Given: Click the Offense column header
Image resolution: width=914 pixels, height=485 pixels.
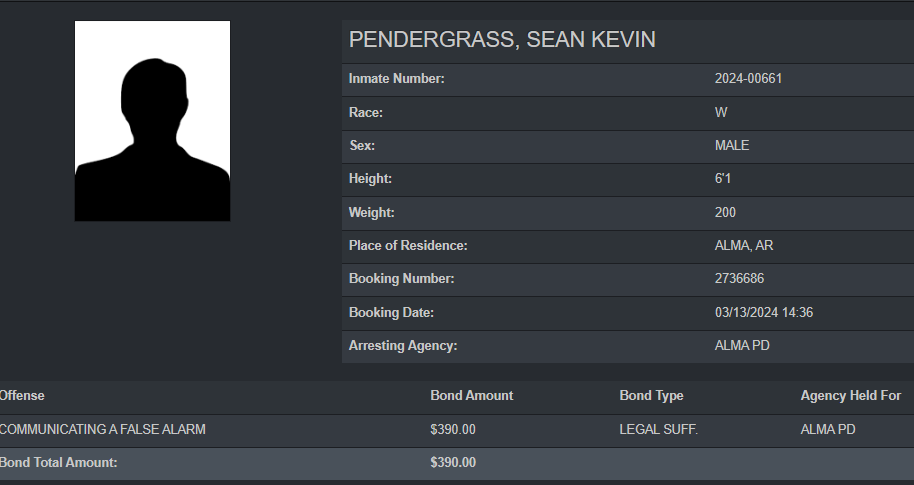Looking at the screenshot, I should (22, 396).
